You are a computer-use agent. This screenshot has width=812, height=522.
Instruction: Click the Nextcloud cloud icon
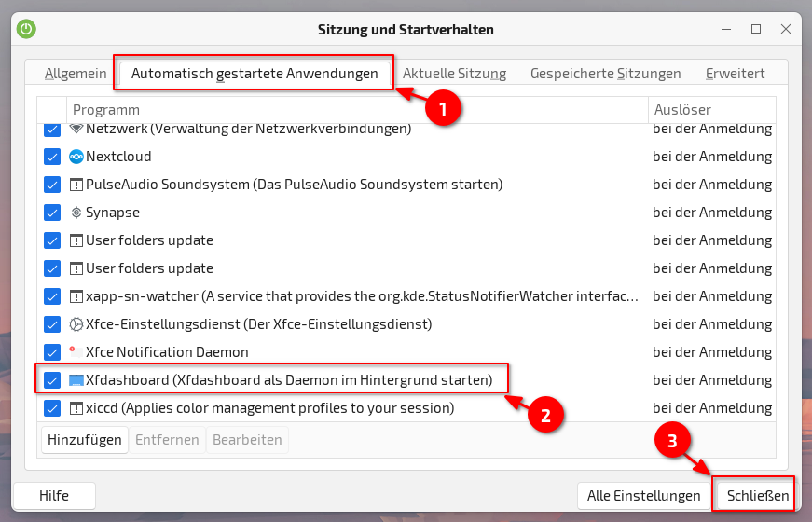(76, 157)
